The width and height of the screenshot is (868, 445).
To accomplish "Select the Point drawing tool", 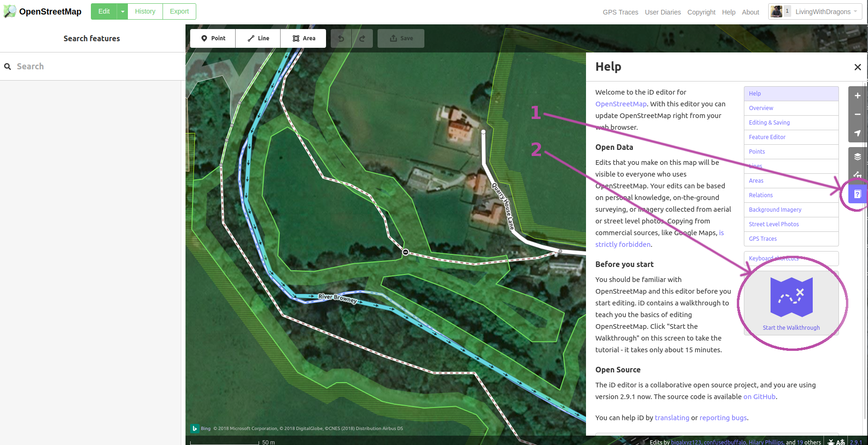I will (213, 38).
